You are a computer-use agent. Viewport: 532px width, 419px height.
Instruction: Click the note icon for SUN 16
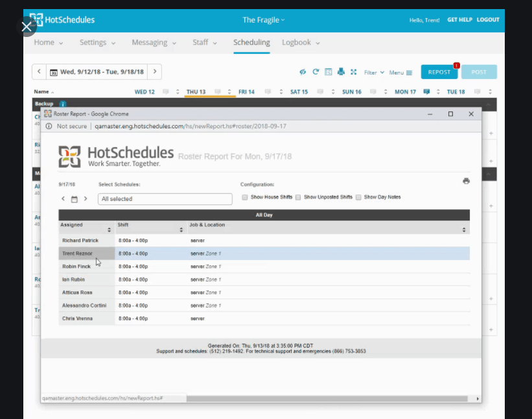[x=373, y=91]
